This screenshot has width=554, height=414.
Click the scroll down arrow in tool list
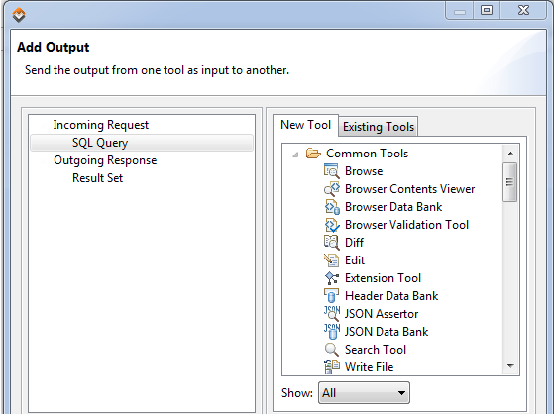coord(510,366)
